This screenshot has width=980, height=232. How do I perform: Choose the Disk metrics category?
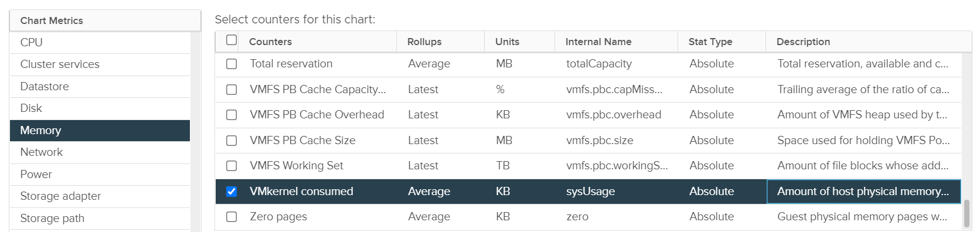100,108
